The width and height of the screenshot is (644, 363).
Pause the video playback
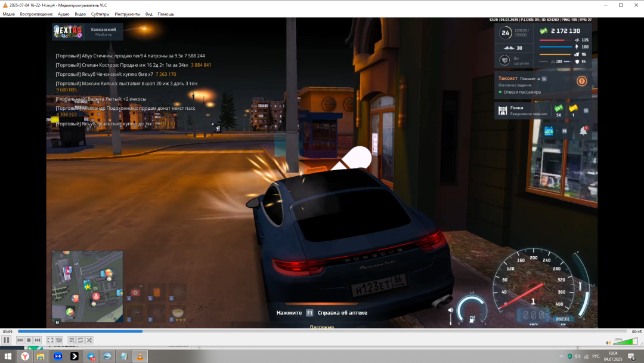click(x=6, y=340)
